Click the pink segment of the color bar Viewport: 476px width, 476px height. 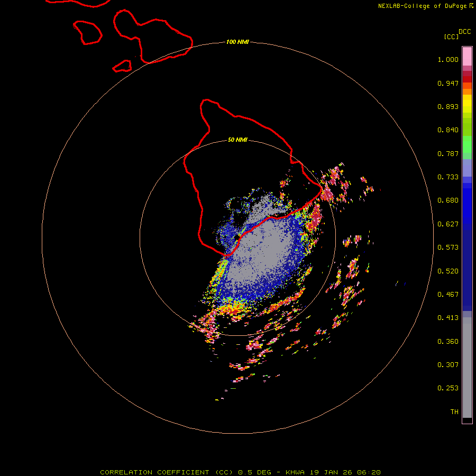(x=467, y=57)
